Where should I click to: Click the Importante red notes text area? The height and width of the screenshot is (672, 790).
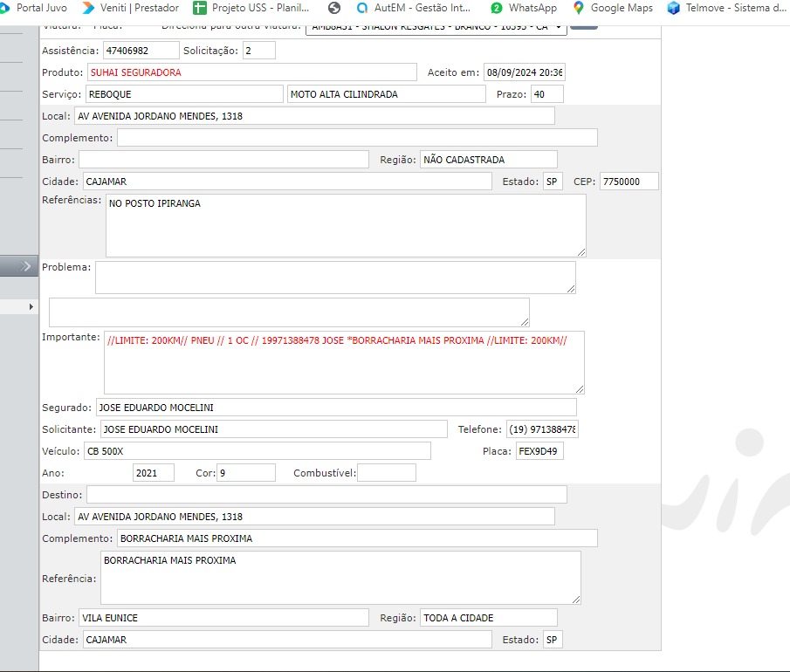pyautogui.click(x=344, y=363)
